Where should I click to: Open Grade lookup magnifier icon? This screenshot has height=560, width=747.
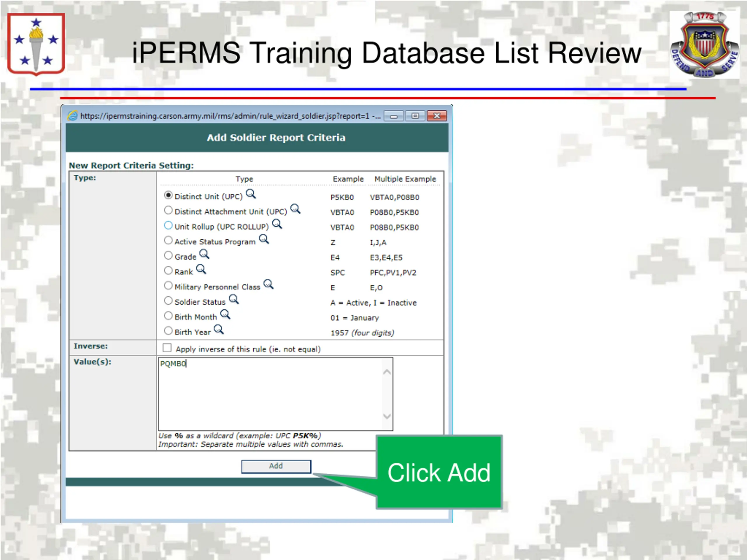(204, 254)
